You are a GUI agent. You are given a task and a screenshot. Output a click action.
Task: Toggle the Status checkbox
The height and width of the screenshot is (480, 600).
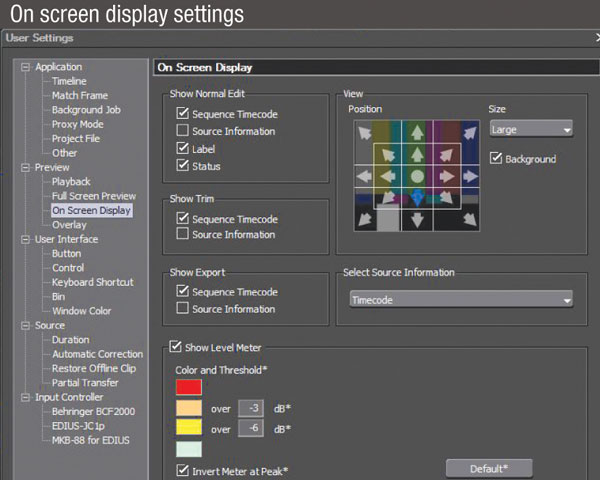point(183,165)
